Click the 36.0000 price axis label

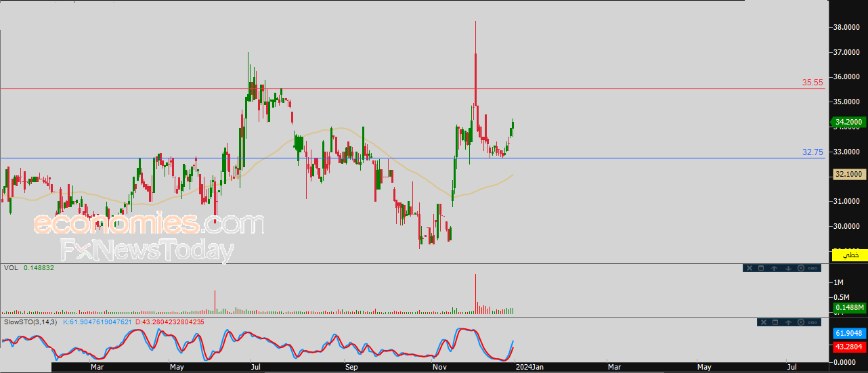pos(848,77)
